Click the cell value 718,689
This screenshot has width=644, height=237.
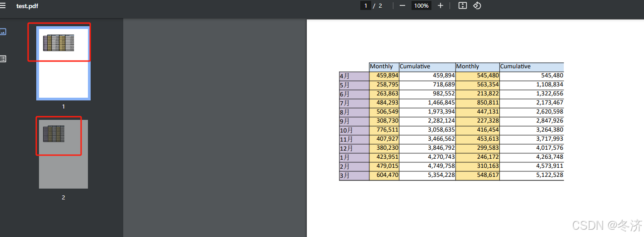(x=444, y=85)
